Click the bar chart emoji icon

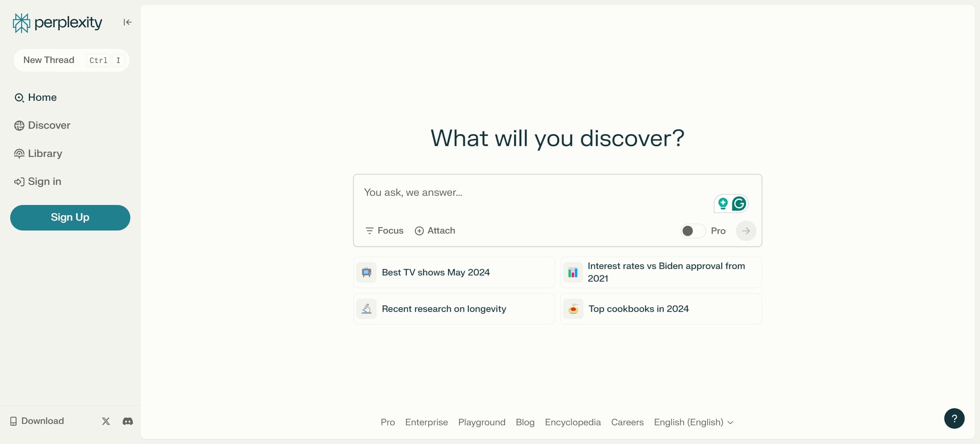tap(573, 272)
